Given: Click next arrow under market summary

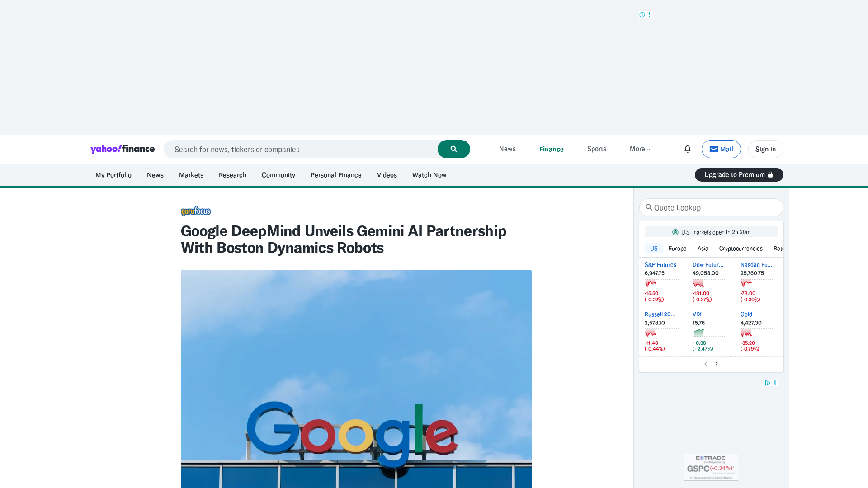Looking at the screenshot, I should coord(717,364).
